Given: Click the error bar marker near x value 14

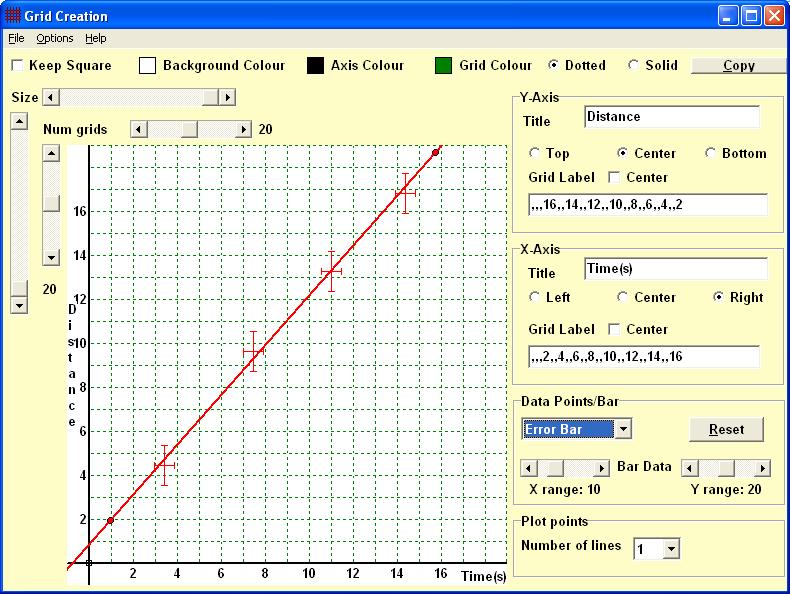Looking at the screenshot, I should tap(406, 193).
